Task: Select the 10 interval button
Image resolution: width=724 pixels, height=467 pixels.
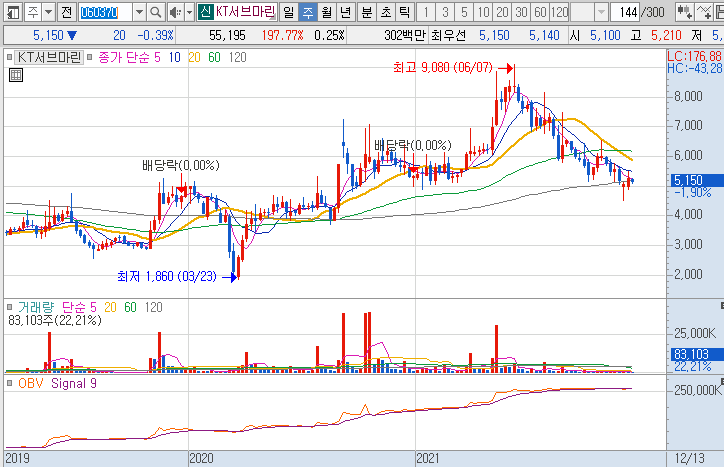Action: pyautogui.click(x=483, y=12)
